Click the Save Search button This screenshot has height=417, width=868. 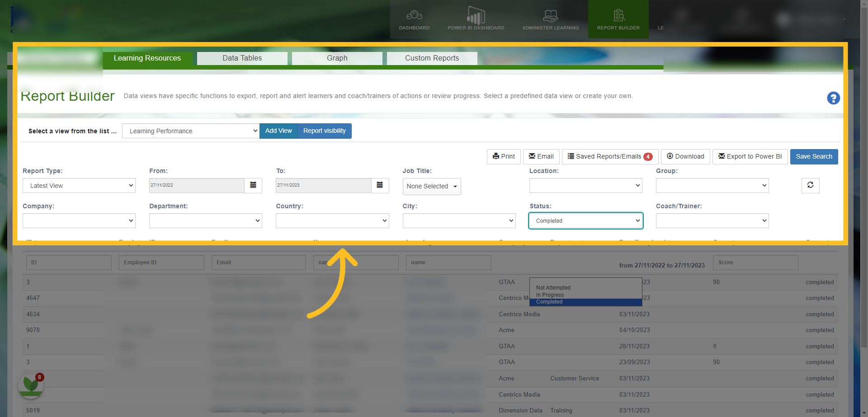pos(814,157)
